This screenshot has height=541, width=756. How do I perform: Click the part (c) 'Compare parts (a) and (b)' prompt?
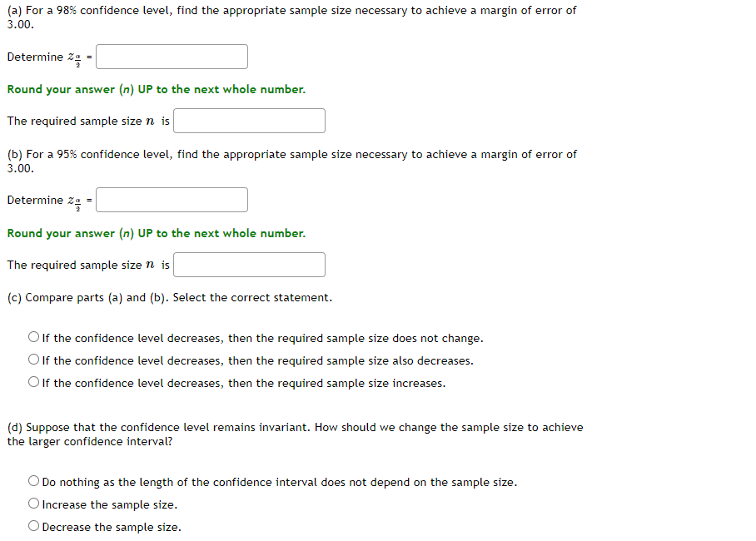pos(170,297)
